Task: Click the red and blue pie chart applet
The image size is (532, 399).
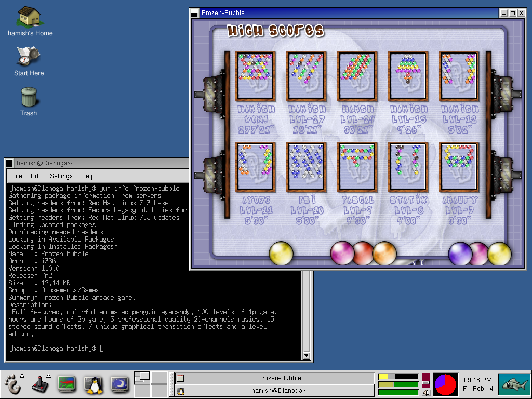Action: pos(445,384)
